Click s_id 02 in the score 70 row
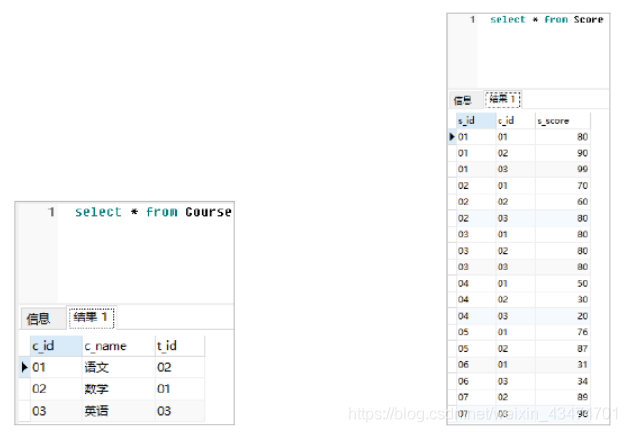627x432 pixels. 476,186
